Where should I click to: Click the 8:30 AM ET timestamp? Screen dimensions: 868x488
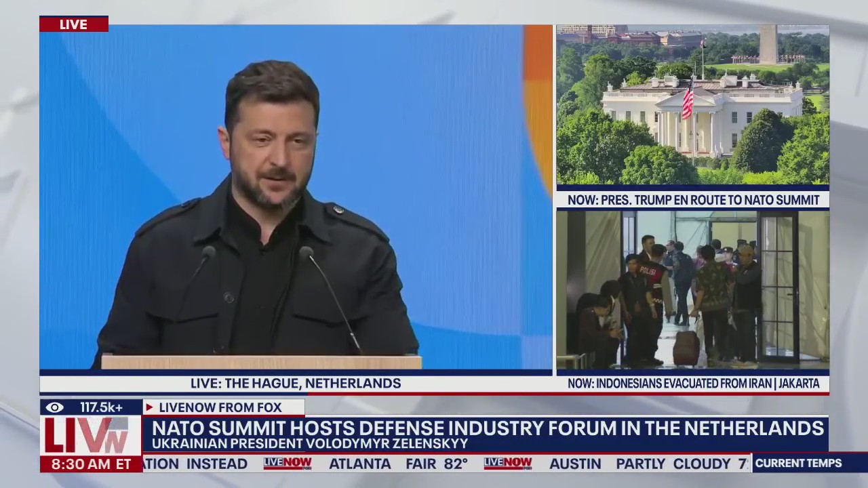(88, 464)
